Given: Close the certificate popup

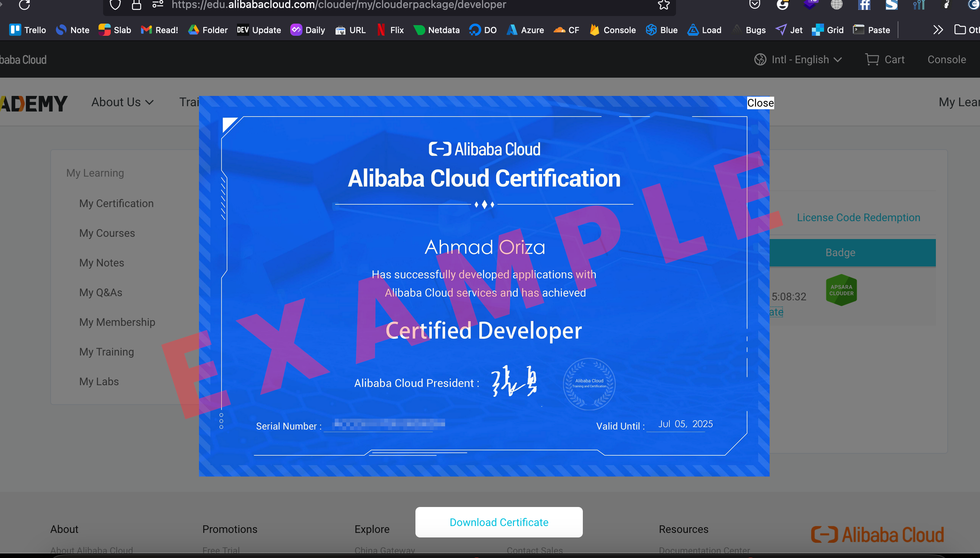Looking at the screenshot, I should click(760, 103).
